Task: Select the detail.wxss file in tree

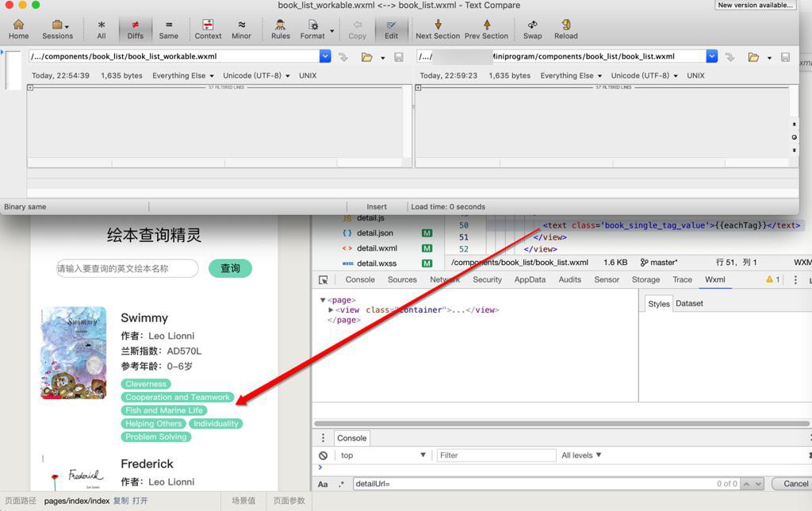Action: (x=377, y=263)
